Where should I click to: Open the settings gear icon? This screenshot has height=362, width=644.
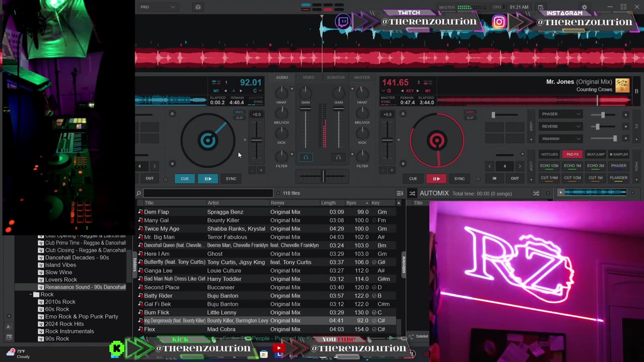[x=584, y=7]
